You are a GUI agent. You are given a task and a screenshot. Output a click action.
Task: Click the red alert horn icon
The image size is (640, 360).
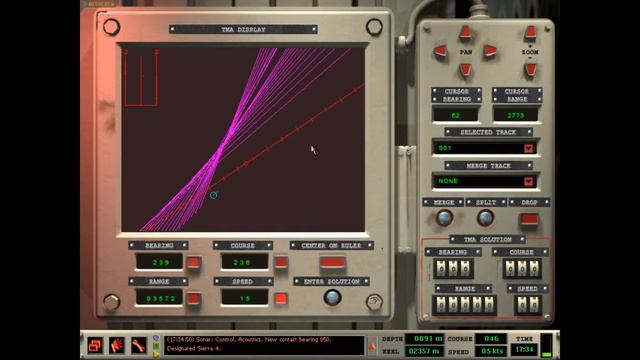(x=117, y=346)
